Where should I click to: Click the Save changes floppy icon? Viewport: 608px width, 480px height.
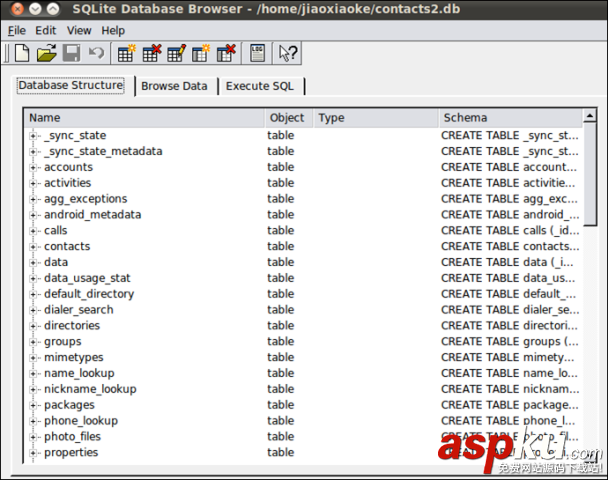pyautogui.click(x=71, y=53)
